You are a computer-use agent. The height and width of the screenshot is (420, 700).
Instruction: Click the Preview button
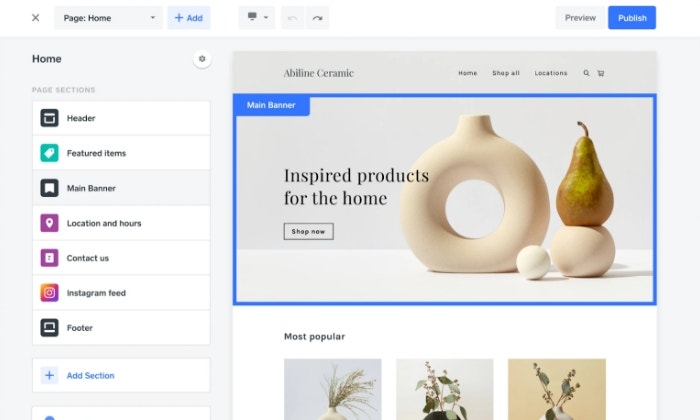580,18
